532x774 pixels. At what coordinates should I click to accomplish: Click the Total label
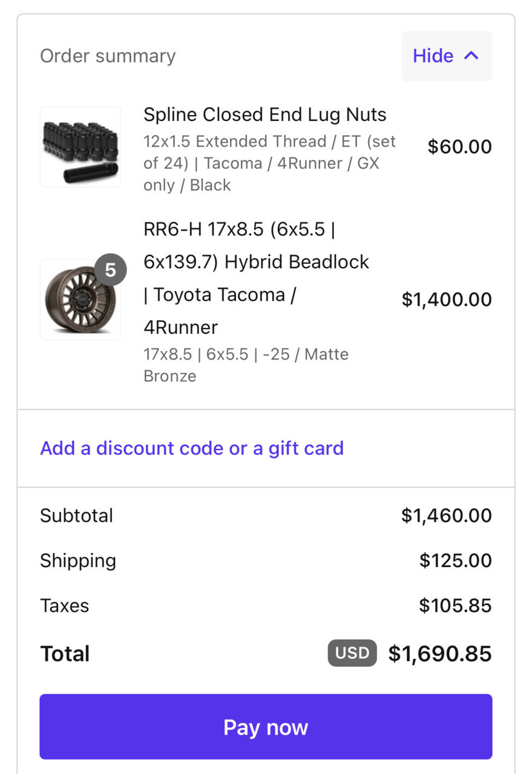pyautogui.click(x=65, y=654)
